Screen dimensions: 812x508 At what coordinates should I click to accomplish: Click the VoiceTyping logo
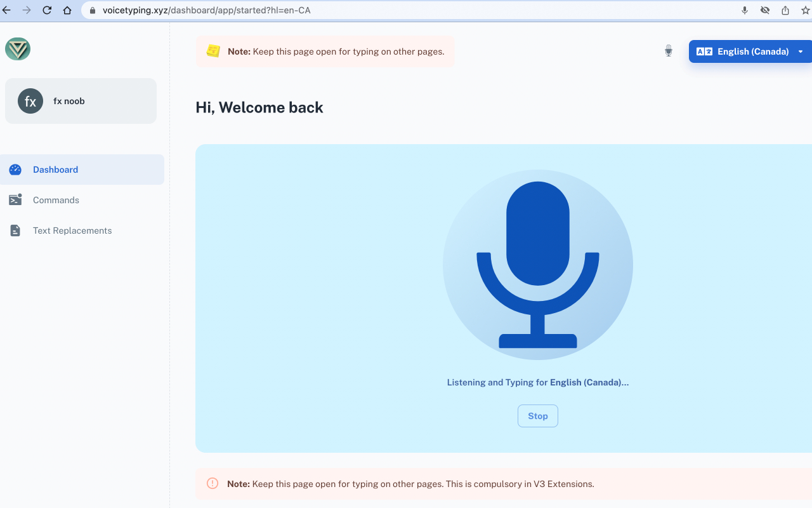click(17, 49)
